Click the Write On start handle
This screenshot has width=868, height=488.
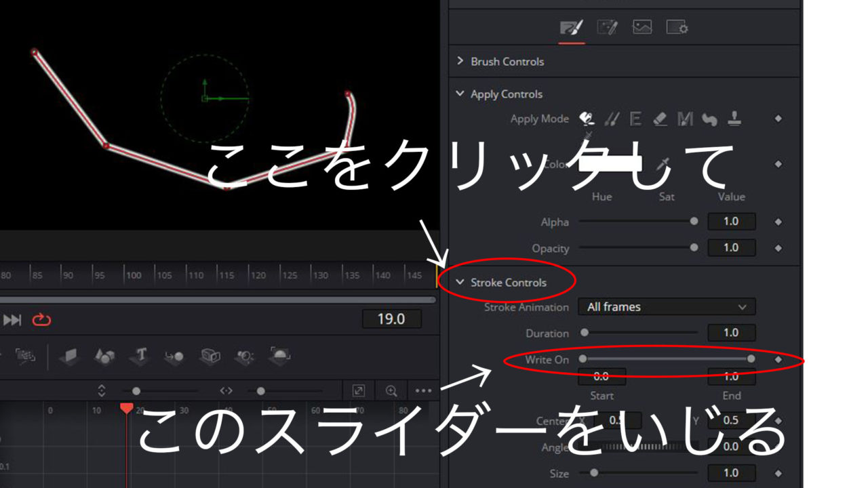(583, 359)
